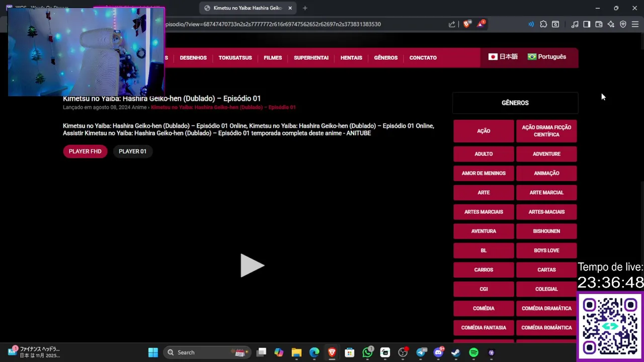
Task: Select the CARROS genre
Action: 484,269
